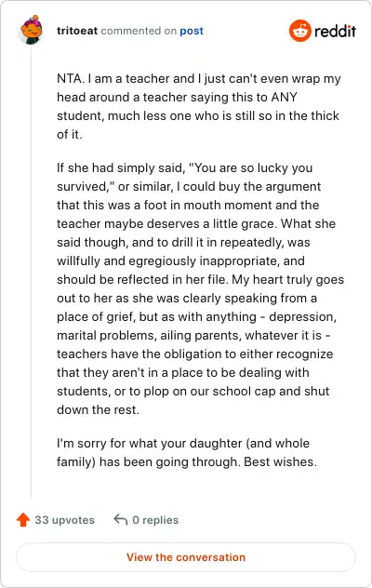Viewport: 372px width, 588px height.
Task: Click the "33 upvotes" count label
Action: [x=64, y=520]
